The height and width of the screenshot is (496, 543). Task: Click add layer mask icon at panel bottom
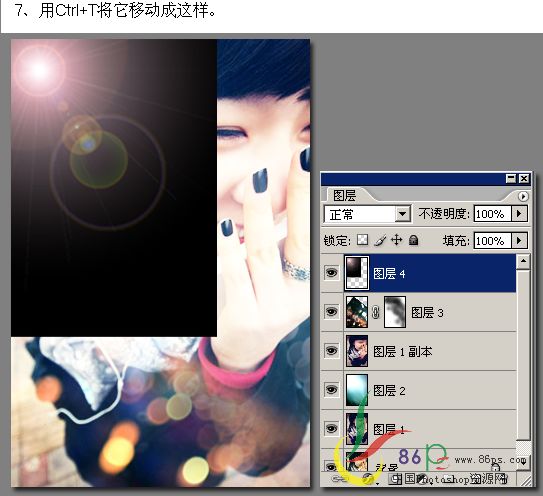(x=395, y=479)
